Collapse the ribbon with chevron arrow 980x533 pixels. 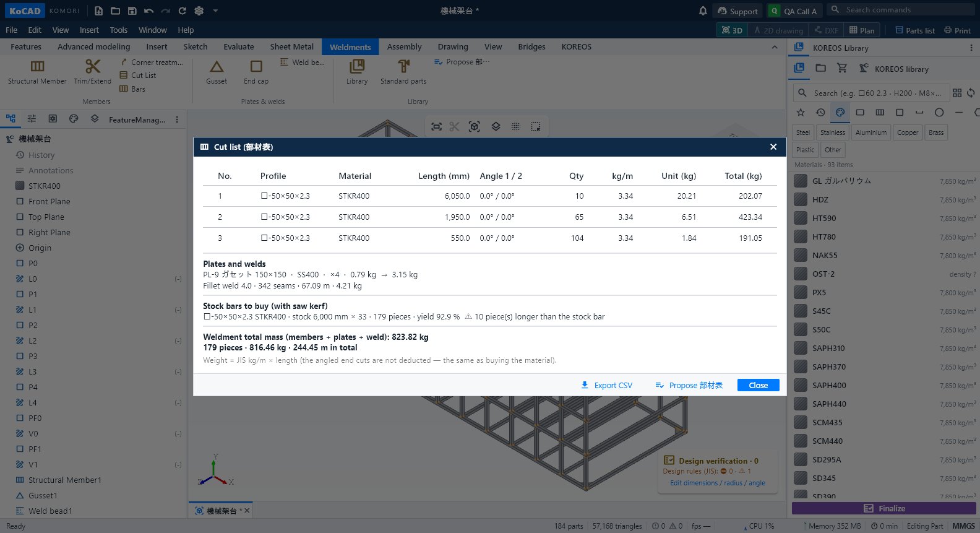tap(775, 47)
